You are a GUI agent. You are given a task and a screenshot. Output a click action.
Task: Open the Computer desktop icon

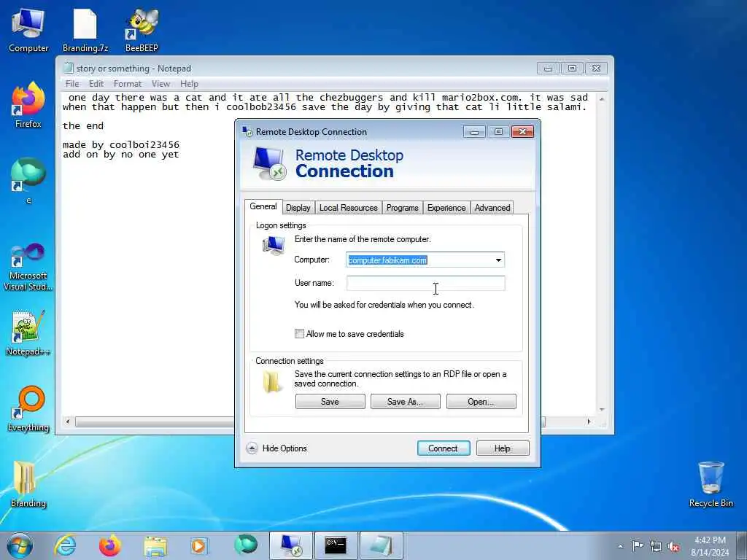pyautogui.click(x=28, y=31)
